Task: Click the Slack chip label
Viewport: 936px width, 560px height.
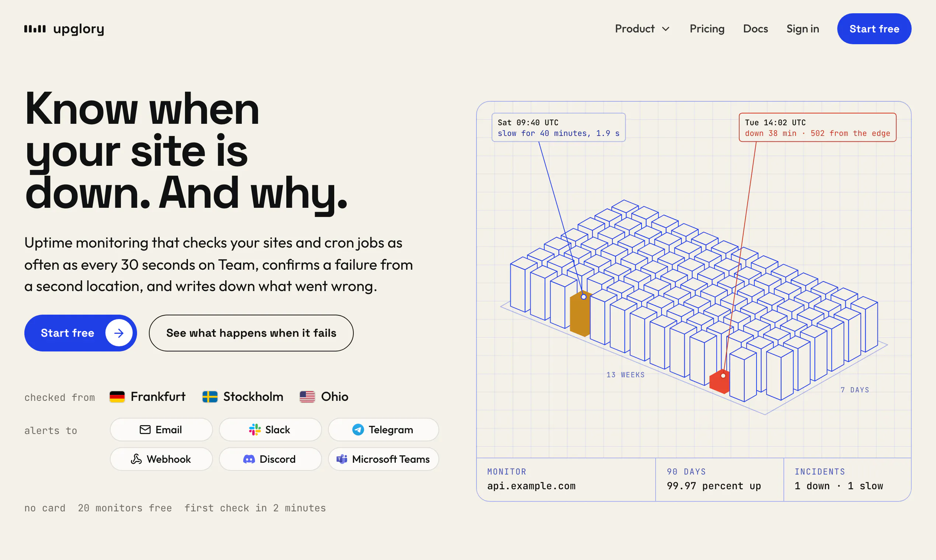Action: point(277,430)
